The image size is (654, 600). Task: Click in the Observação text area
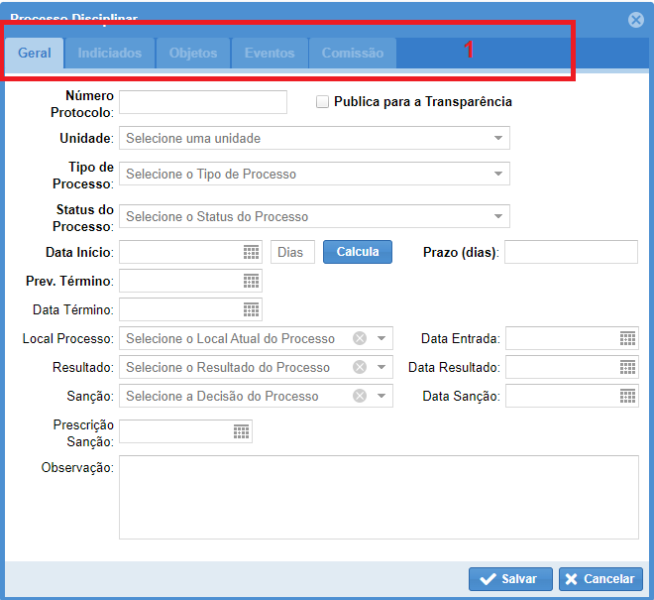click(x=378, y=497)
